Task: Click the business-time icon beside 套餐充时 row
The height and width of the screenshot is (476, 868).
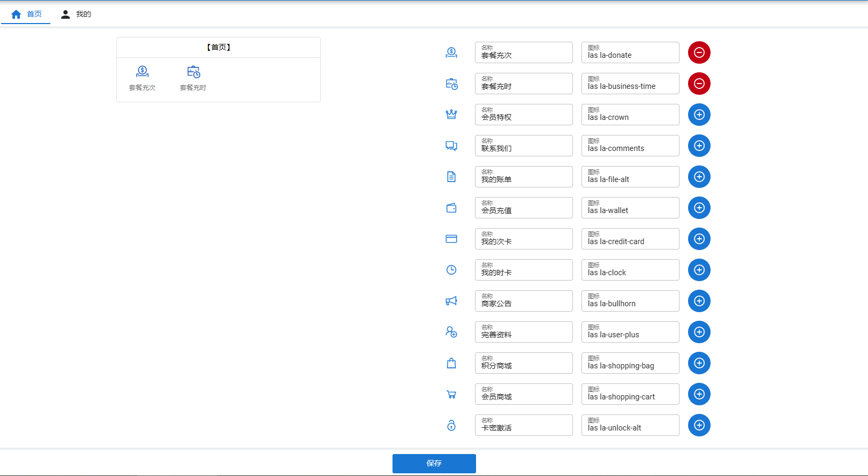Action: click(x=451, y=84)
